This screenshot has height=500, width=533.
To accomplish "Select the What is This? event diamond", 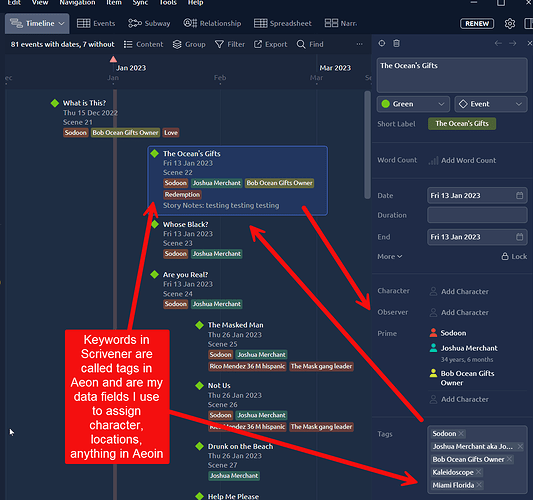I will point(55,103).
